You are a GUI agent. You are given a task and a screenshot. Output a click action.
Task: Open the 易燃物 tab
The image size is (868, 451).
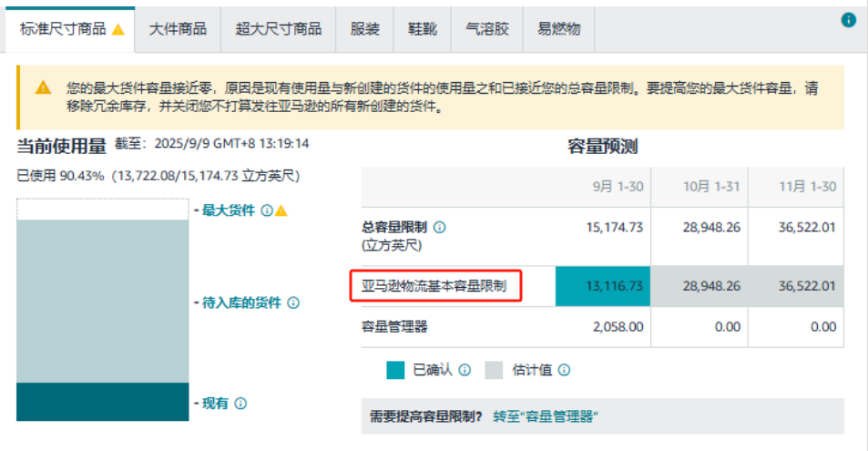coord(558,29)
